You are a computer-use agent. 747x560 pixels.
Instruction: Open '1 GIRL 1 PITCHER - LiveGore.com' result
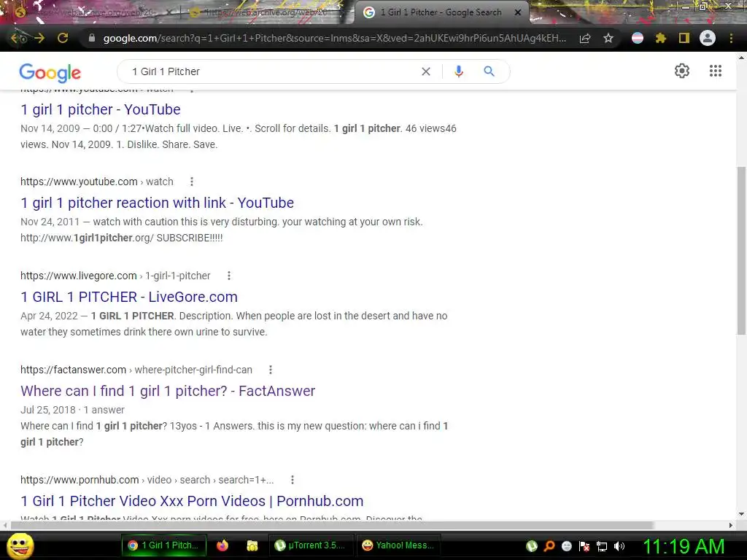(x=129, y=297)
